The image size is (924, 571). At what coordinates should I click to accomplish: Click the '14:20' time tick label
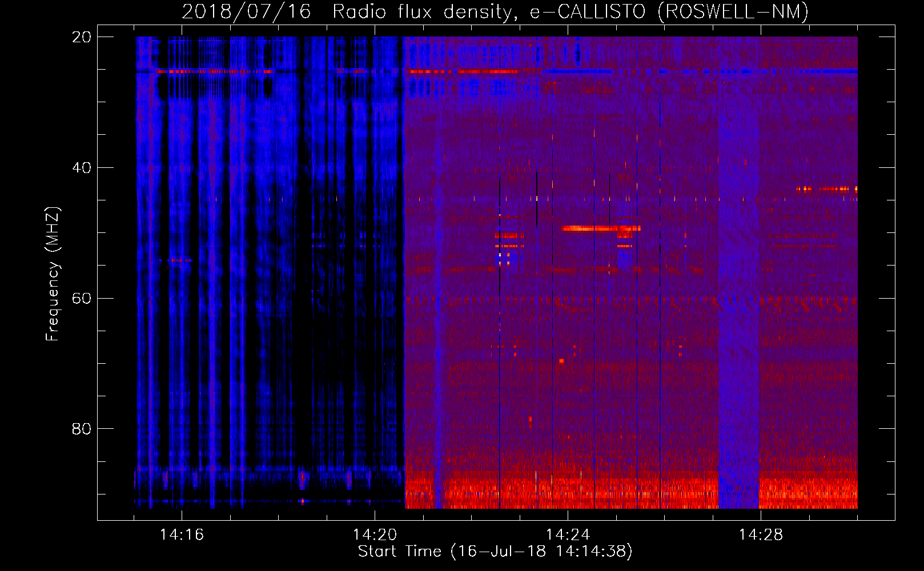(x=375, y=534)
